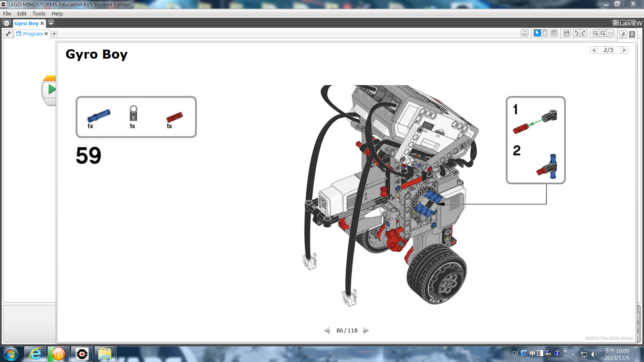The height and width of the screenshot is (362, 644).
Task: Advance to content page 3 of 3
Action: (624, 50)
